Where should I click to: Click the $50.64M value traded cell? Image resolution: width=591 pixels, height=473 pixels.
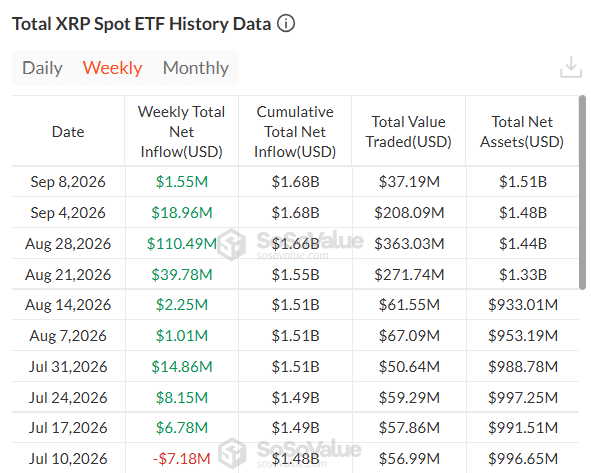(x=409, y=366)
